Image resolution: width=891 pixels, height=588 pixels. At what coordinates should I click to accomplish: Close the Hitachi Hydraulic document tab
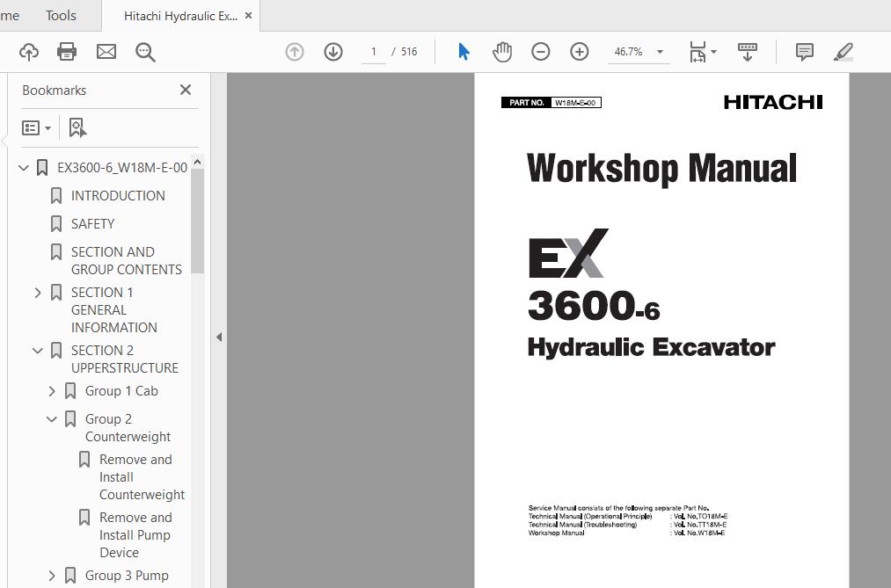(x=248, y=16)
